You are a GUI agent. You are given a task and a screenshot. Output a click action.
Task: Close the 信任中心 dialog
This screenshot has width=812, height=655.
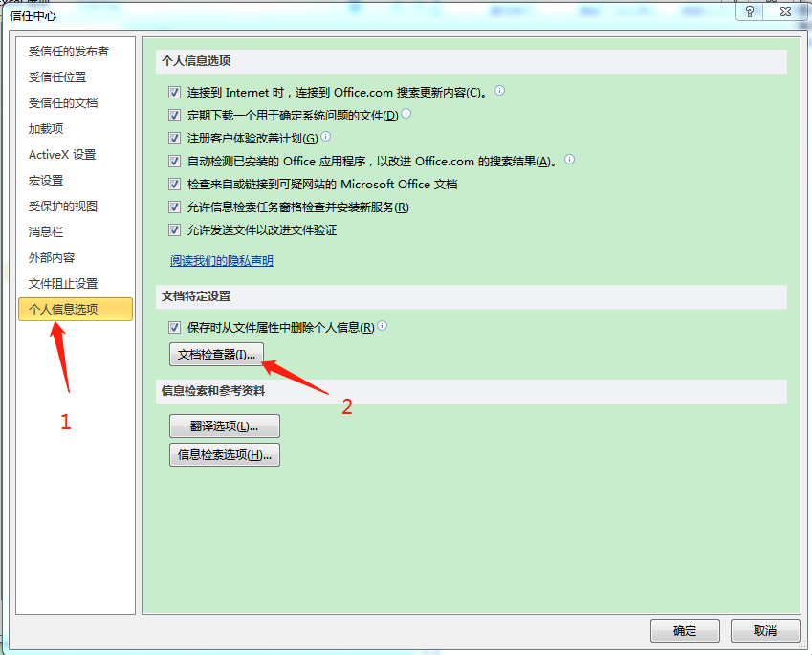785,11
